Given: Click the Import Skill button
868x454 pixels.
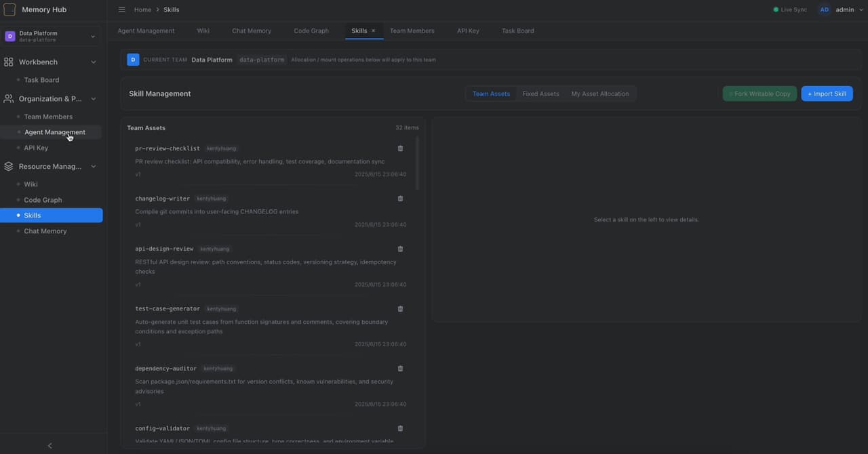Looking at the screenshot, I should 827,94.
